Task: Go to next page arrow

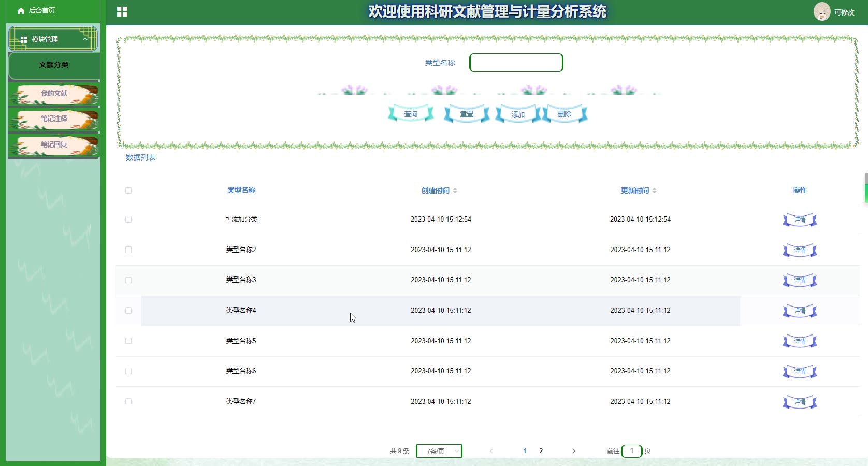Action: click(x=574, y=451)
